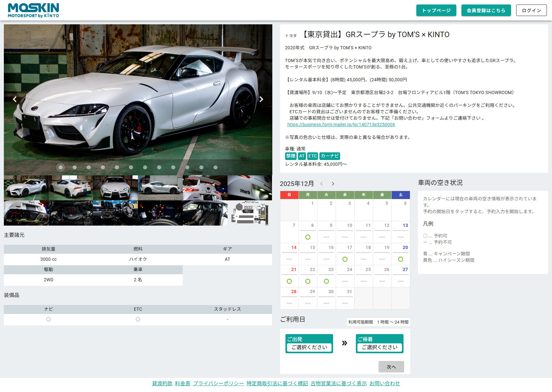Click the ログイン button
The image size is (552, 392).
pyautogui.click(x=531, y=10)
